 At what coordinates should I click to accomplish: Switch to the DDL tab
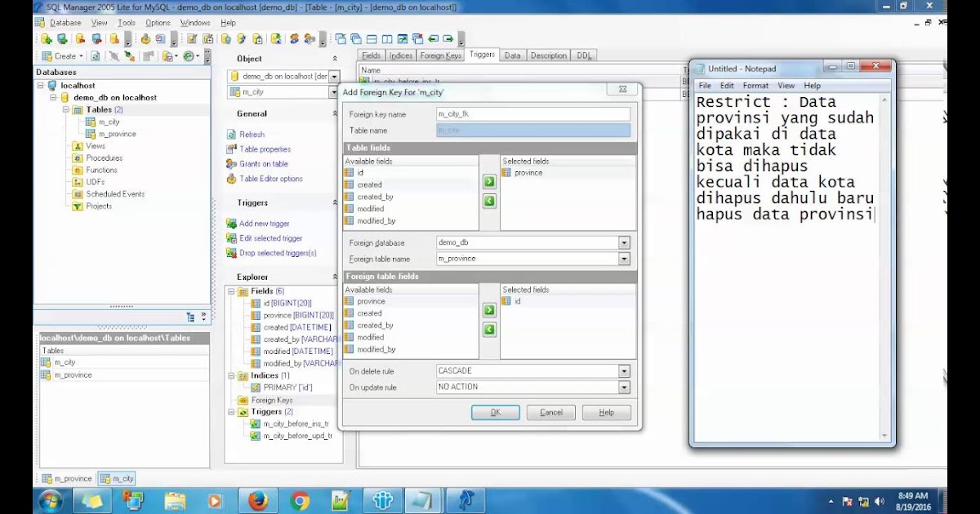tap(584, 55)
